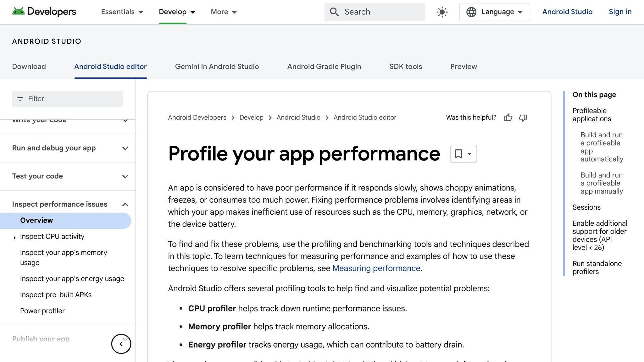Image resolution: width=644 pixels, height=362 pixels.
Task: Toggle dark mode via the brightness icon
Action: (442, 12)
